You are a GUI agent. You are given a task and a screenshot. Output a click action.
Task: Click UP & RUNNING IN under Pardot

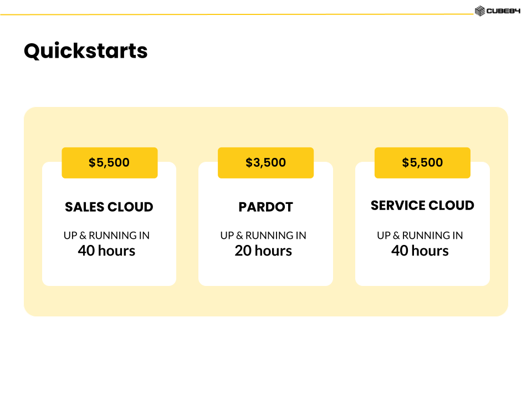pos(263,236)
